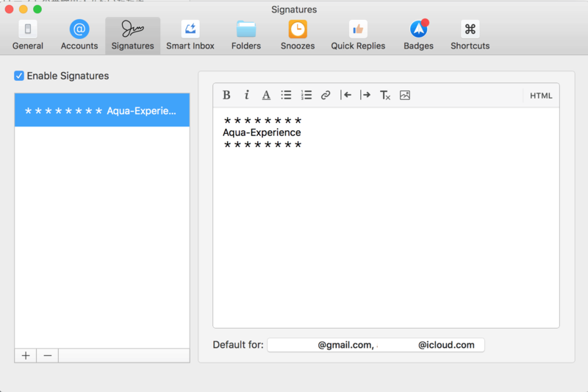This screenshot has width=588, height=392.
Task: Open the General preferences tab
Action: coord(28,35)
